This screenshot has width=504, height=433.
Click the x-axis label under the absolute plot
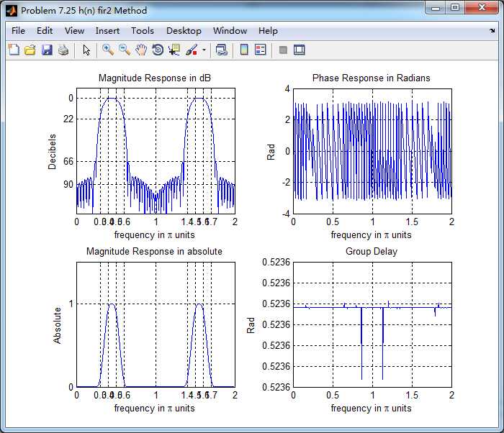pos(155,409)
